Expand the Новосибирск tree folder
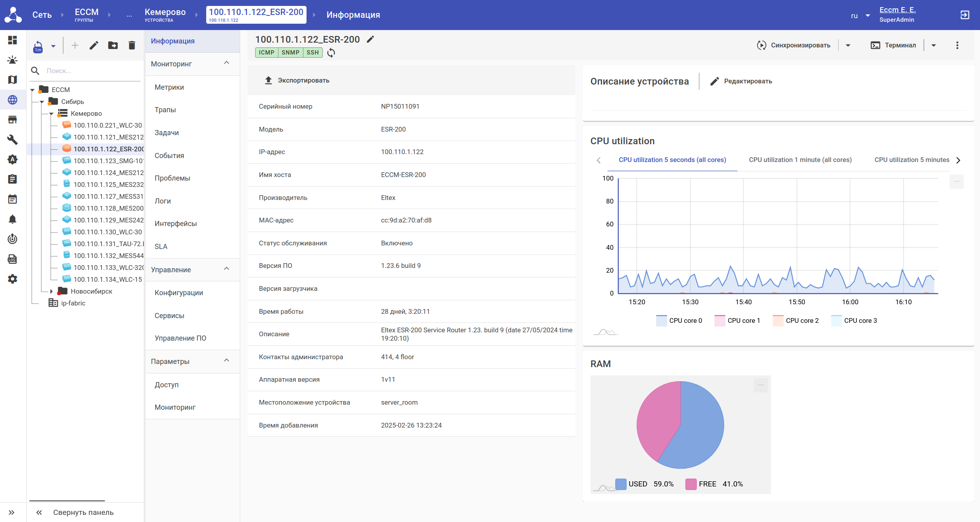The height and width of the screenshot is (522, 980). click(x=51, y=291)
